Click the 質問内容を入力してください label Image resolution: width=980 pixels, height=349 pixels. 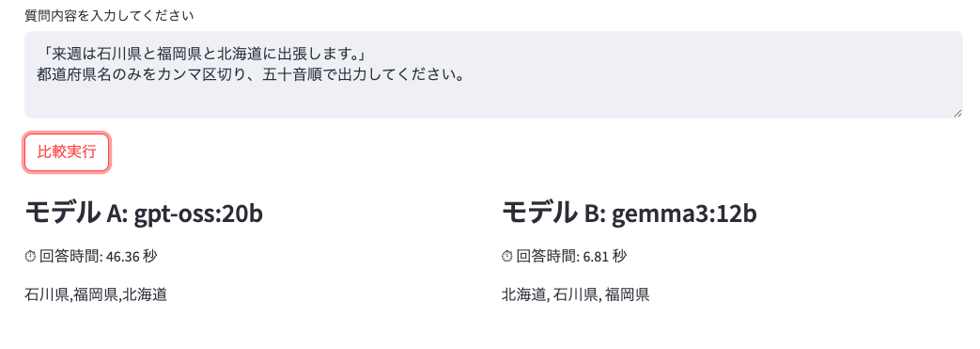click(109, 16)
